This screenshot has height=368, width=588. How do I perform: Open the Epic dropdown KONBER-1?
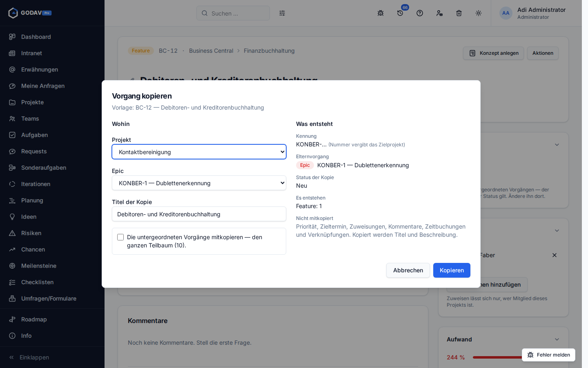tap(199, 183)
